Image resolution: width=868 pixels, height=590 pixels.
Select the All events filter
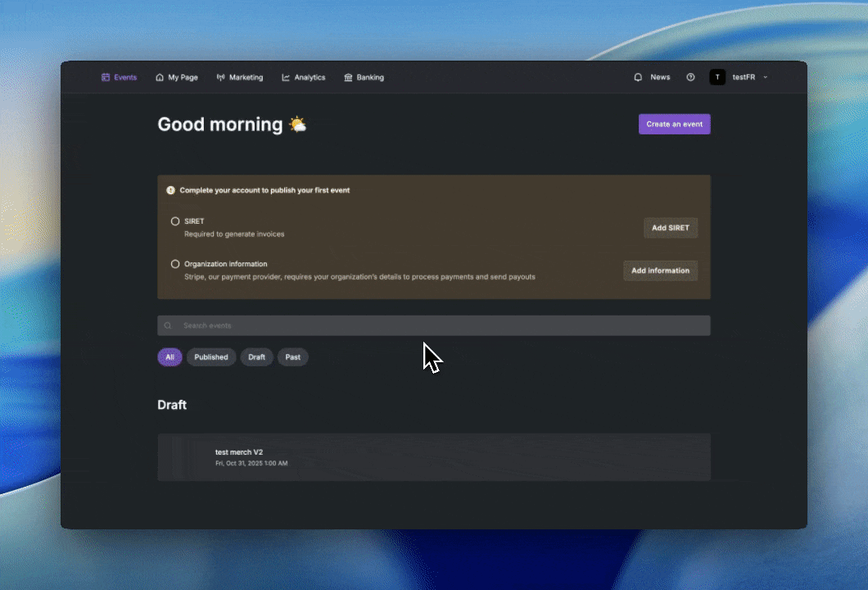point(170,357)
